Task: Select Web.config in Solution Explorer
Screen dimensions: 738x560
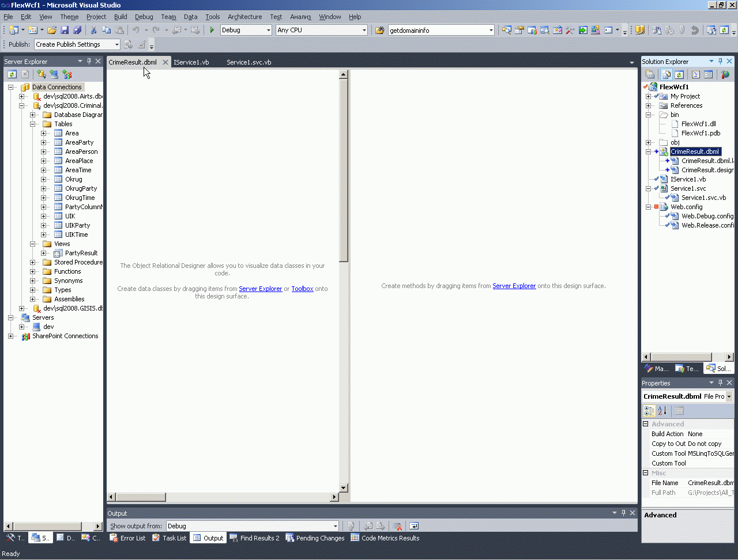Action: [686, 207]
